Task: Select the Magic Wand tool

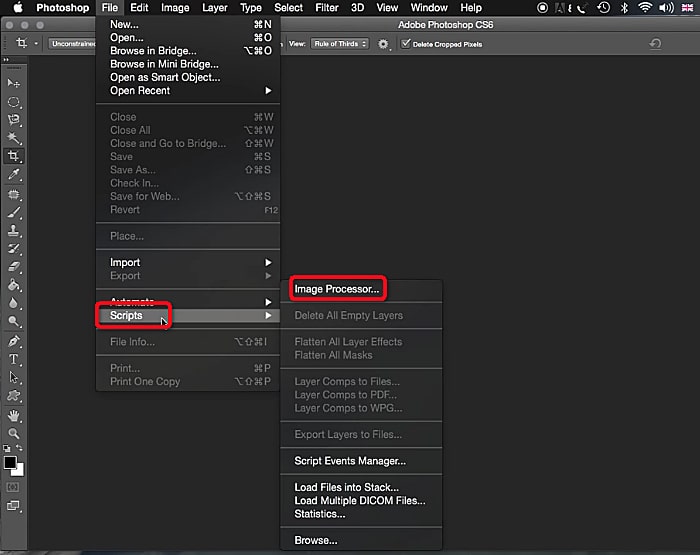Action: click(x=13, y=138)
